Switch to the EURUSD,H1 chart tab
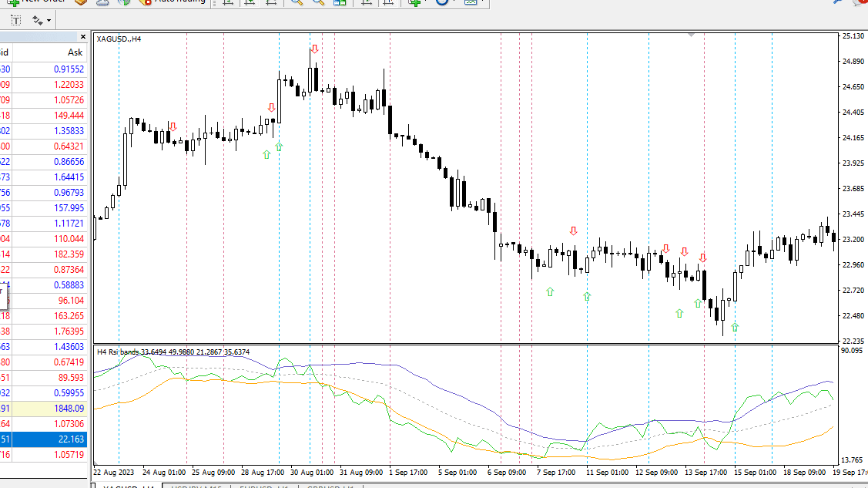Screen dimensions: 868x488 264,486
